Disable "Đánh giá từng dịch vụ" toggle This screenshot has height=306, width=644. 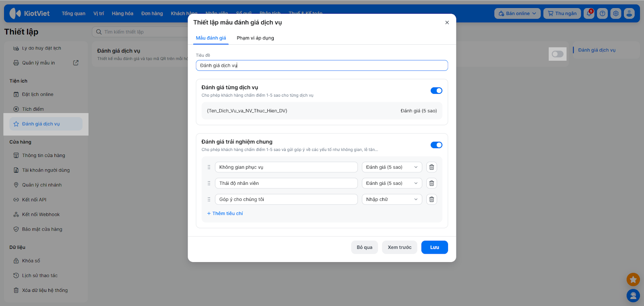coord(436,91)
